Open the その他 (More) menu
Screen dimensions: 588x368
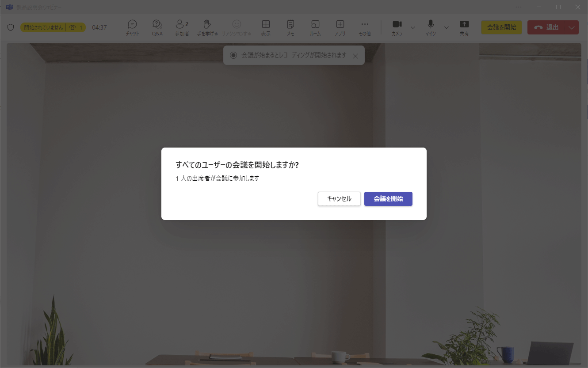coord(365,27)
